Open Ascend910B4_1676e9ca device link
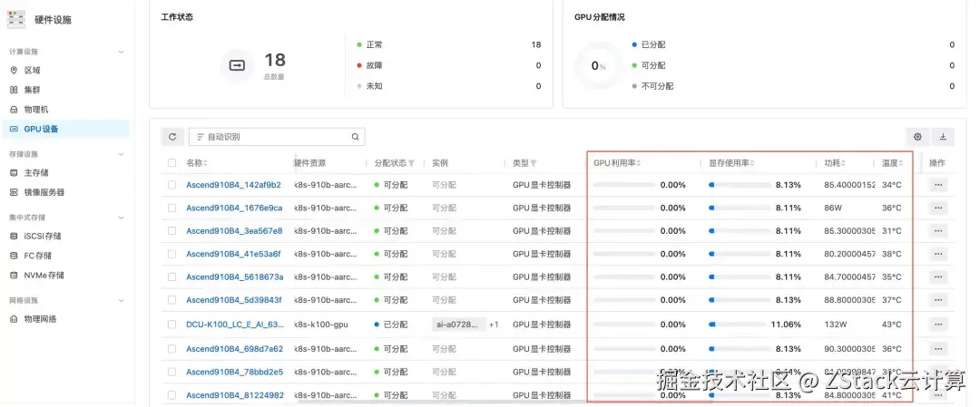 tap(234, 208)
